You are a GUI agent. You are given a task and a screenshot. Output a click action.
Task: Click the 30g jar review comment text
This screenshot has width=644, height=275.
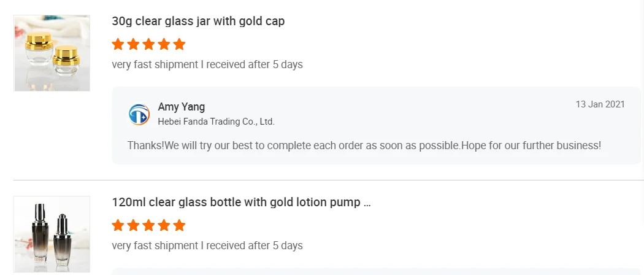pyautogui.click(x=207, y=64)
